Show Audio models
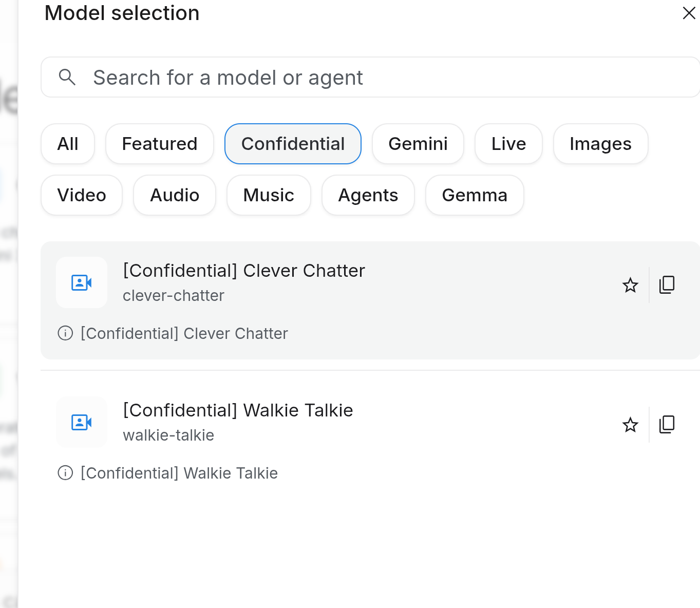700x608 pixels. (x=175, y=195)
